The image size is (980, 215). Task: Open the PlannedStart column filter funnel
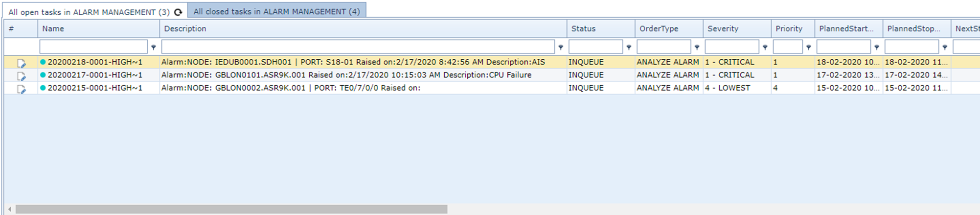pyautogui.click(x=877, y=48)
